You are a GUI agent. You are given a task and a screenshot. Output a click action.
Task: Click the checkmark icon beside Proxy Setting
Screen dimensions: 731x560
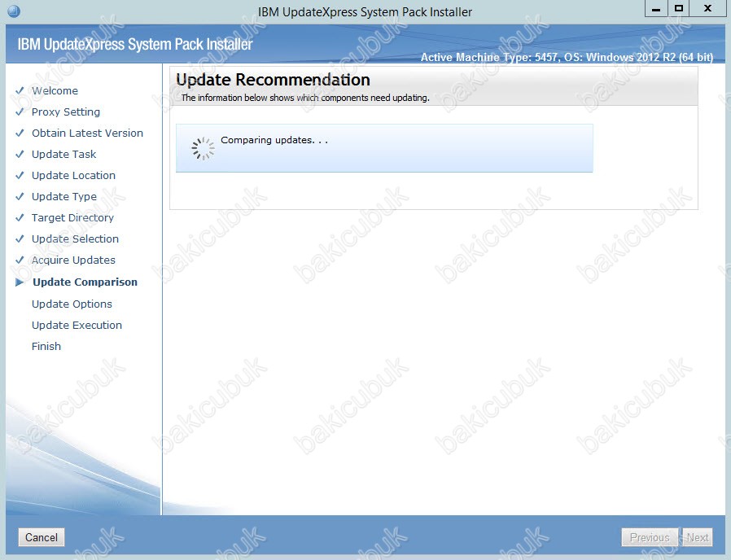pos(20,112)
